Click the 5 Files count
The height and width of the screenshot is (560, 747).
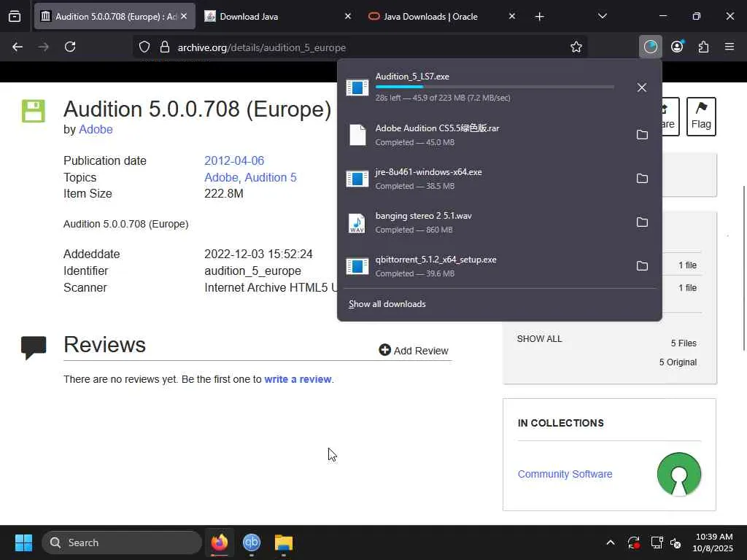click(684, 343)
